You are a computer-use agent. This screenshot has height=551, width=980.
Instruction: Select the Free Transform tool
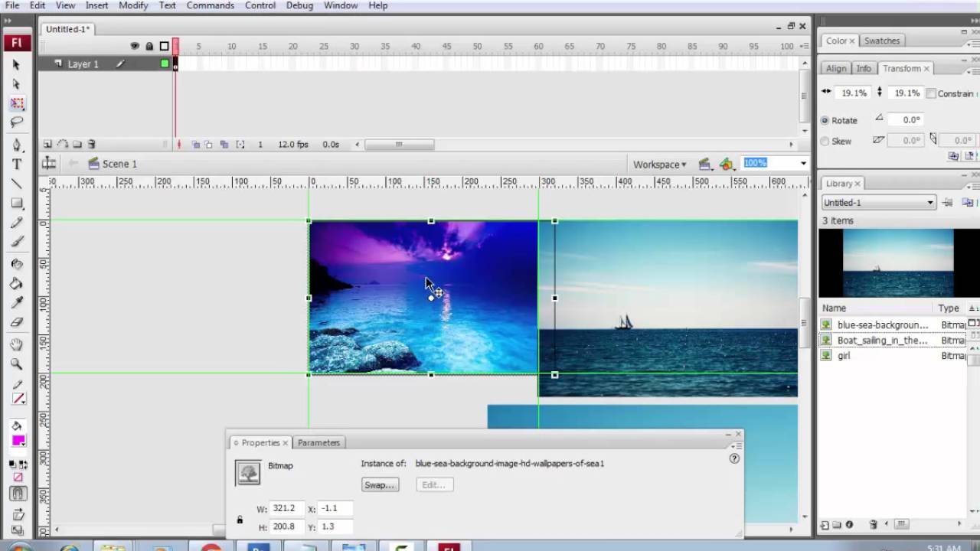(17, 103)
